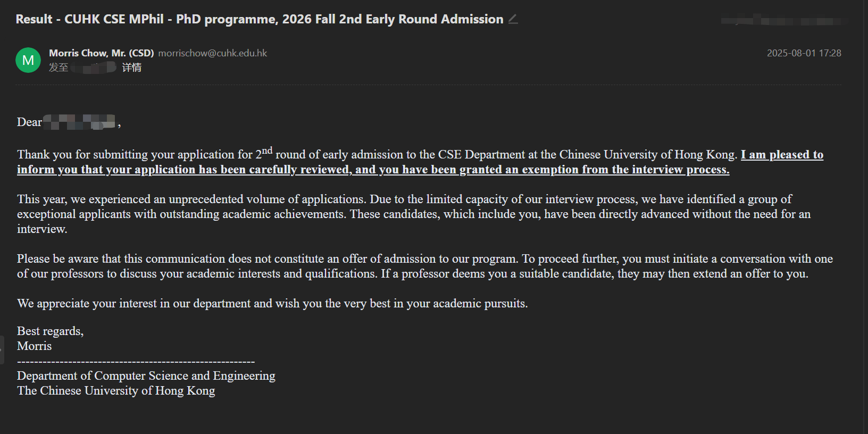This screenshot has width=868, height=434.
Task: Open 详情 to show message details
Action: click(x=132, y=68)
